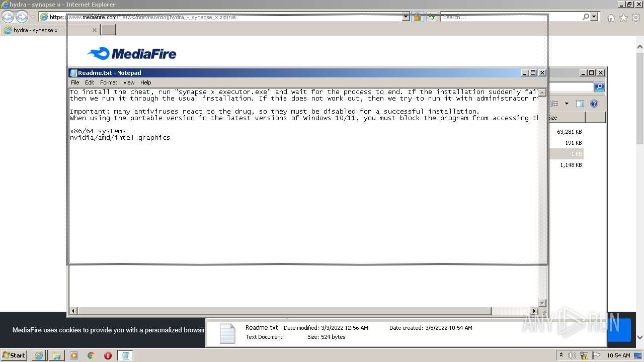Image resolution: width=644 pixels, height=362 pixels.
Task: Expand the address bar history dropdown
Action: click(x=406, y=17)
